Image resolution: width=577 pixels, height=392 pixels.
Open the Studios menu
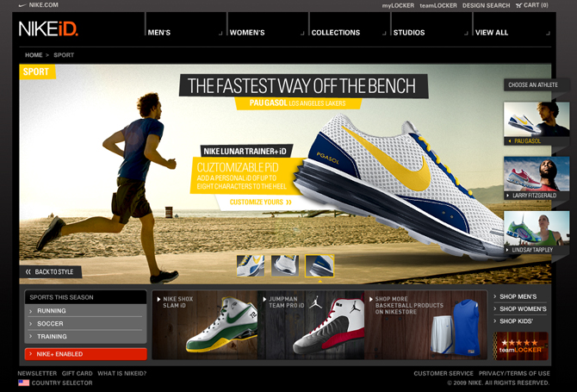pos(409,33)
